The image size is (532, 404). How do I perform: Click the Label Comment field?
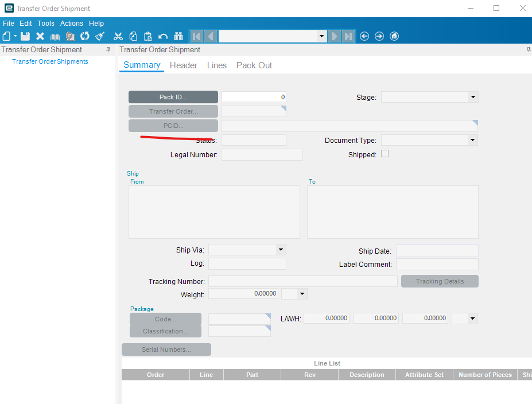[x=437, y=264]
